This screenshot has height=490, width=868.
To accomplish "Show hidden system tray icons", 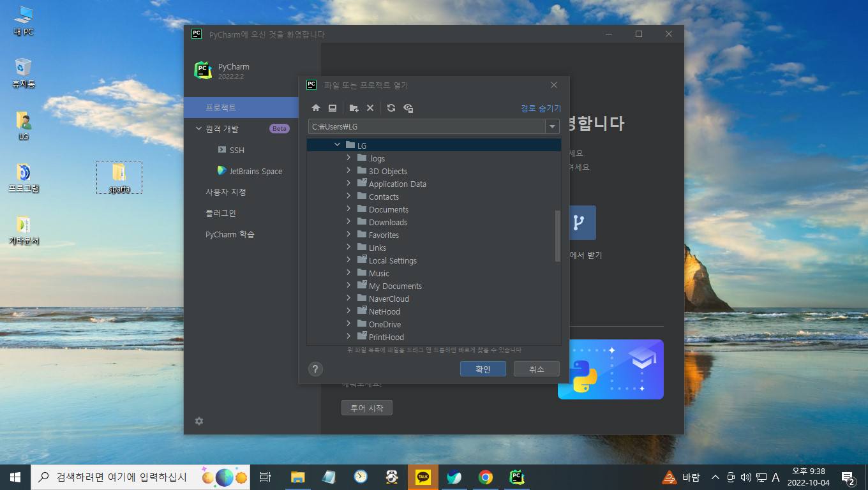I will [715, 477].
